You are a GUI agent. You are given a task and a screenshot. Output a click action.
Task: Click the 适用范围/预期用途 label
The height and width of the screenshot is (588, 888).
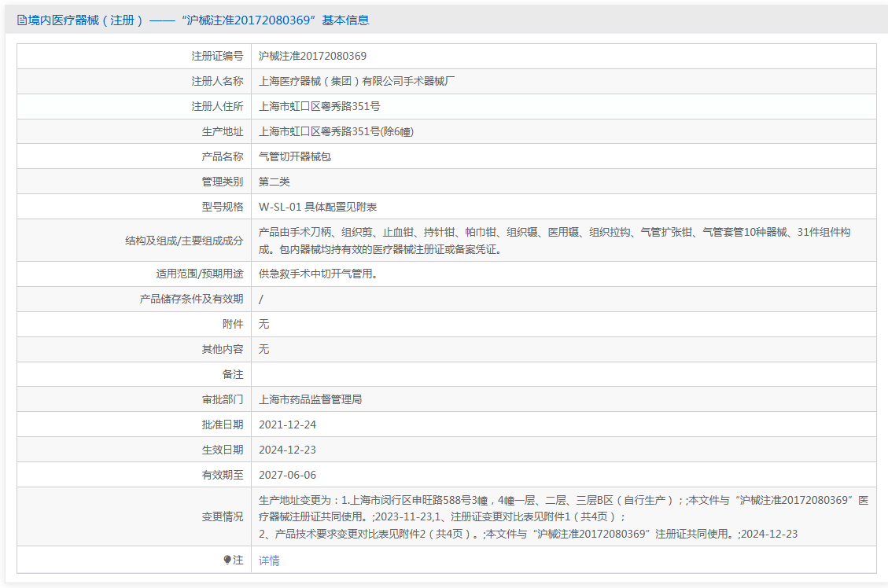[199, 274]
